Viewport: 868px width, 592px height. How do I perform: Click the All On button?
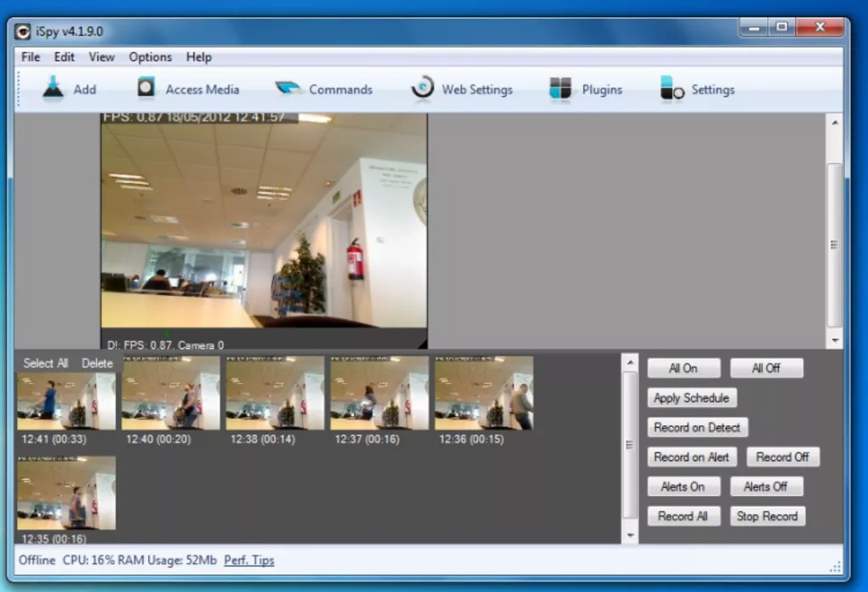(683, 368)
